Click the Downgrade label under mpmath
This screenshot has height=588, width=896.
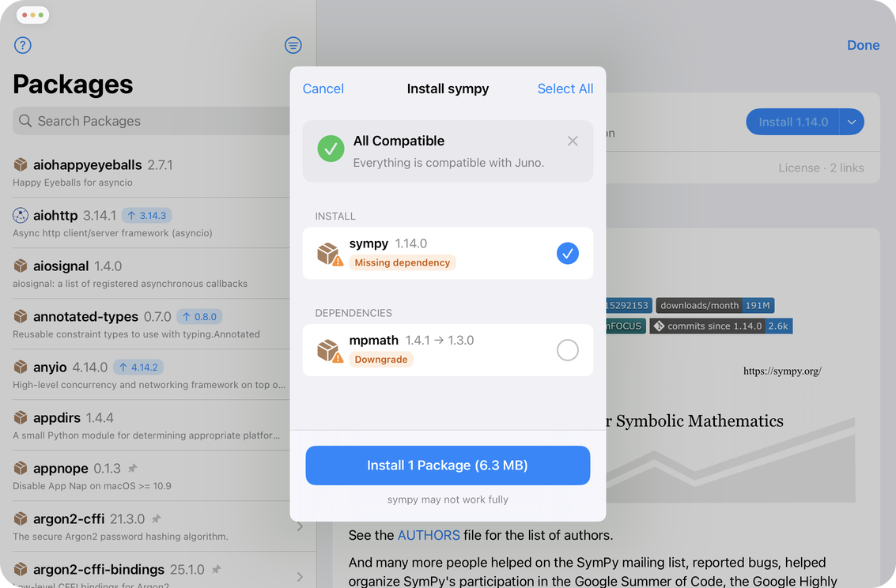point(381,359)
